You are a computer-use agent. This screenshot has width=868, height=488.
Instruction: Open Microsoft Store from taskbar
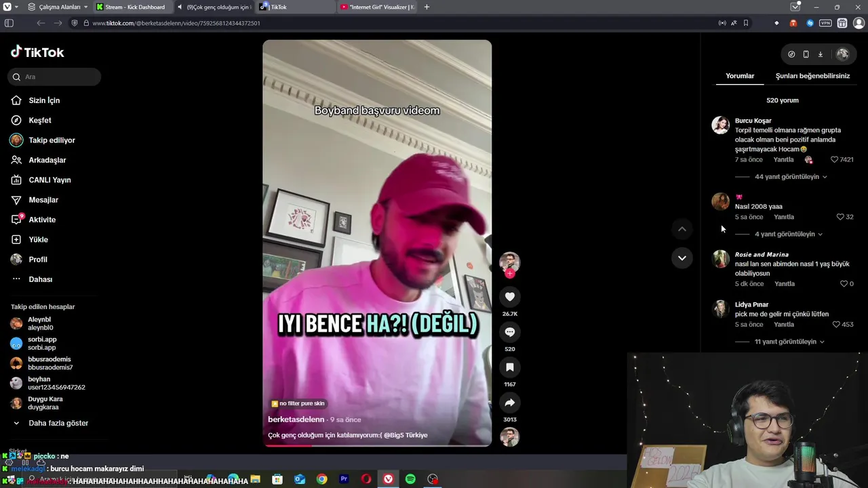coord(277,479)
